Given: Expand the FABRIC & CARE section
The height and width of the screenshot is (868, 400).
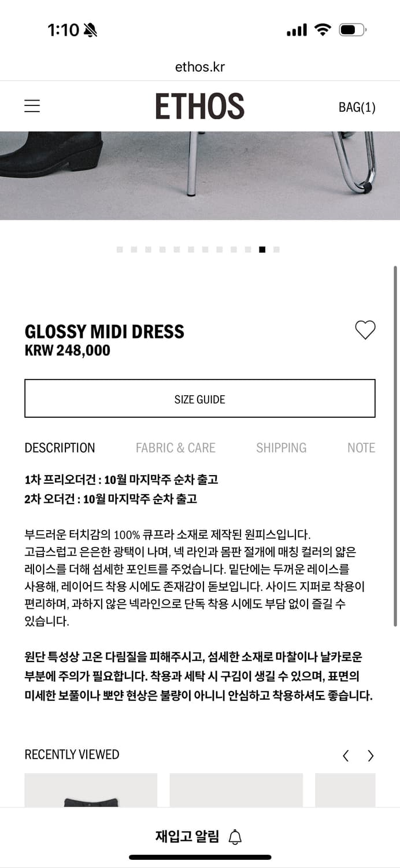Looking at the screenshot, I should tap(175, 447).
